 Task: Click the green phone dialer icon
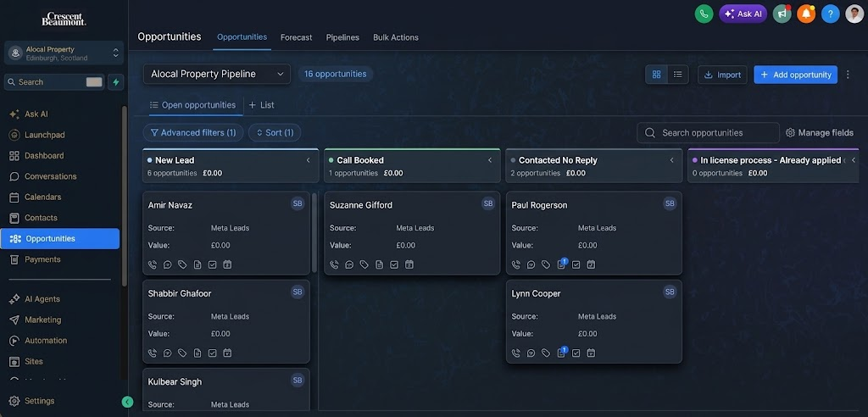click(704, 14)
